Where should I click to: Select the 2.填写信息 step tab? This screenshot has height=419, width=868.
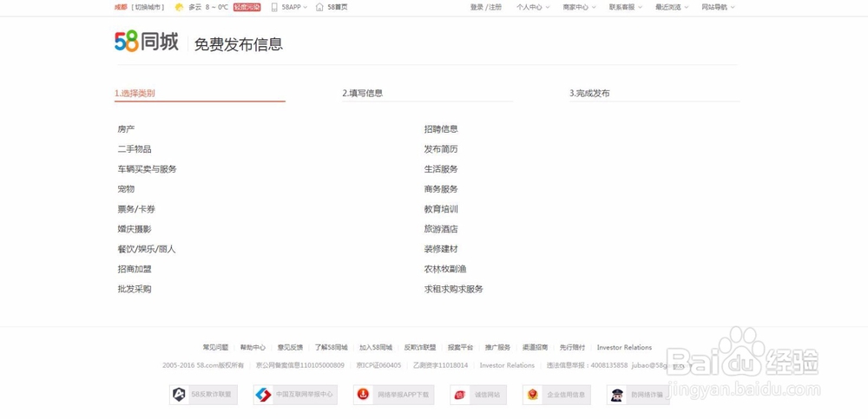[427, 93]
